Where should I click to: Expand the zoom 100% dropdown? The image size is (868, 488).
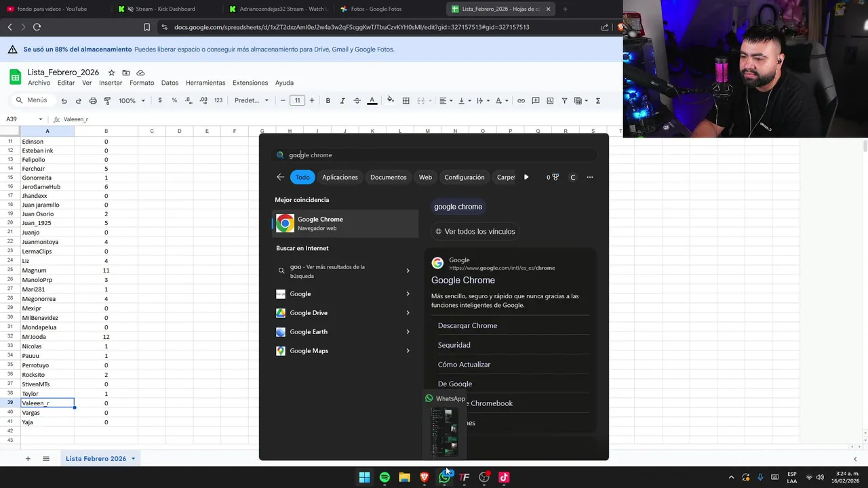pyautogui.click(x=132, y=100)
